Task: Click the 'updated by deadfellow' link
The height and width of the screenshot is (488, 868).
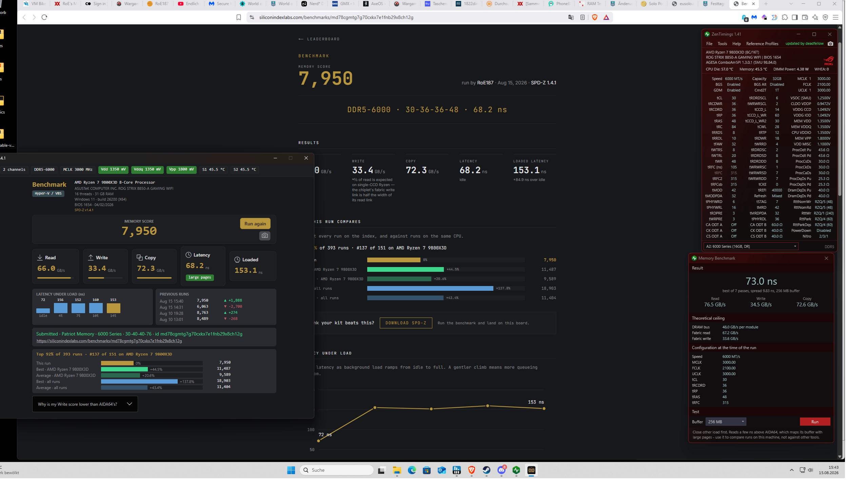Action: click(x=804, y=44)
